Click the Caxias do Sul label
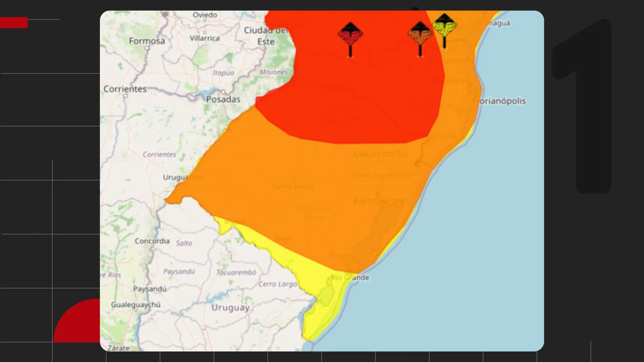 (x=381, y=153)
